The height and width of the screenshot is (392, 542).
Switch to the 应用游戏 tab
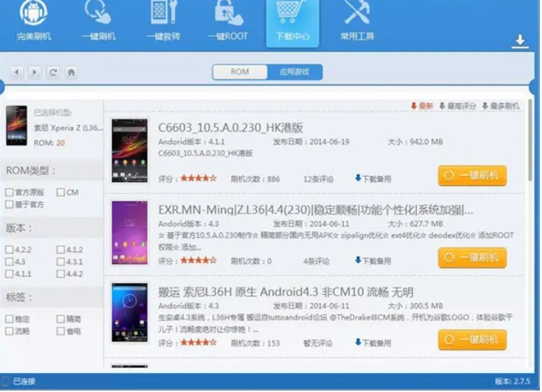coord(295,72)
